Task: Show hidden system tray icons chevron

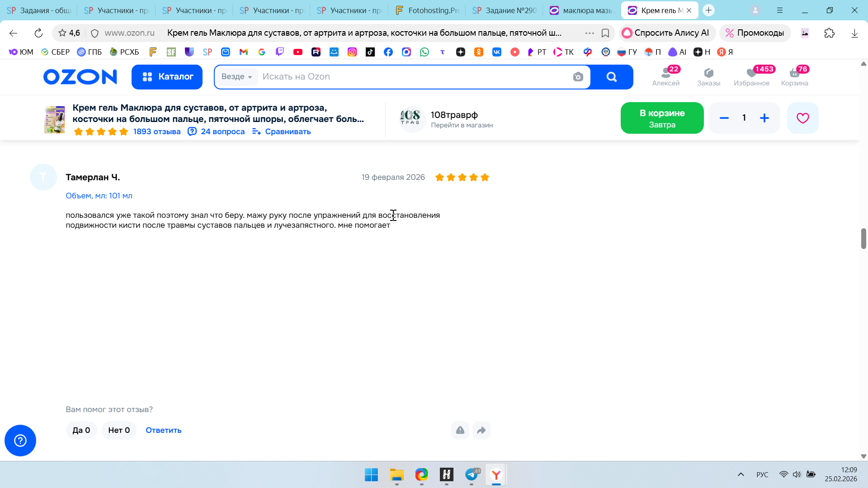Action: click(x=741, y=474)
